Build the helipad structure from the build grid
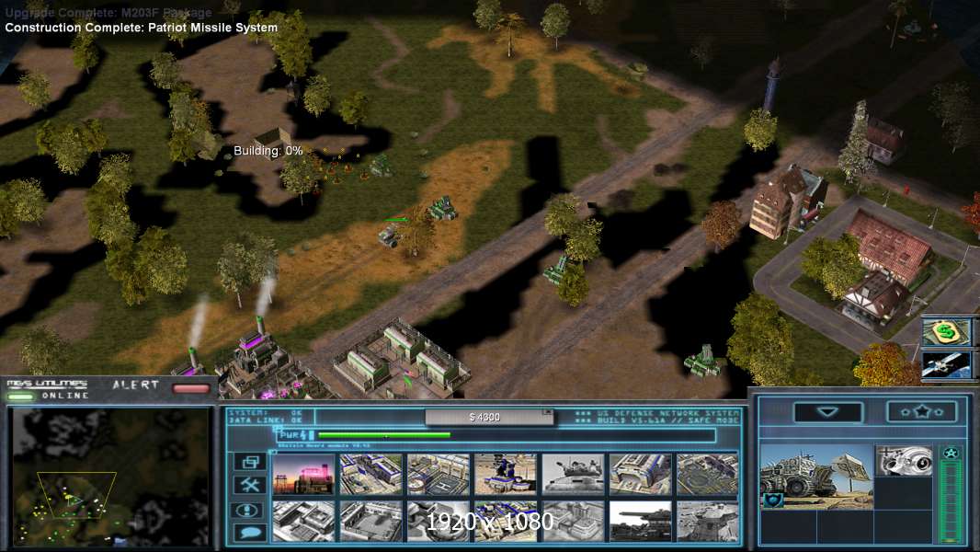The width and height of the screenshot is (980, 552). click(x=439, y=475)
